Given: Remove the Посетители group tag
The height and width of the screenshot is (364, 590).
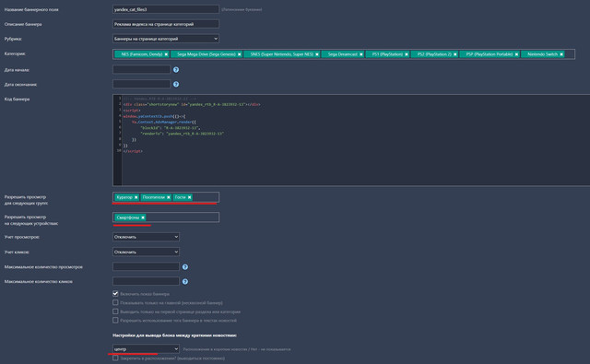Looking at the screenshot, I should (x=169, y=197).
